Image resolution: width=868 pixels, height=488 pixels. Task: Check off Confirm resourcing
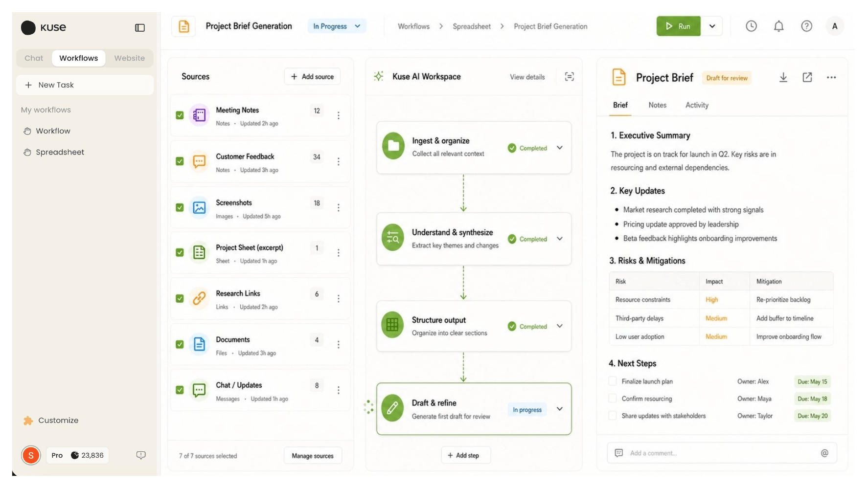pos(612,399)
